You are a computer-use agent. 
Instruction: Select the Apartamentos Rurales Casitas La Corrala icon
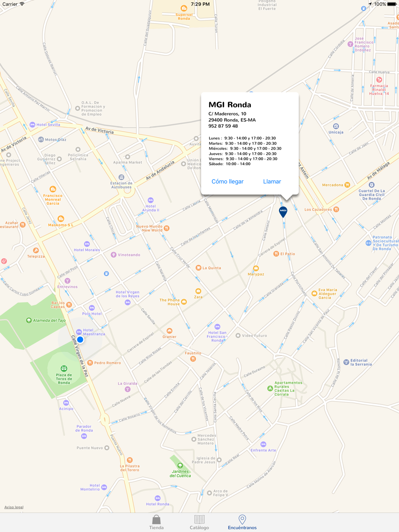[270, 388]
